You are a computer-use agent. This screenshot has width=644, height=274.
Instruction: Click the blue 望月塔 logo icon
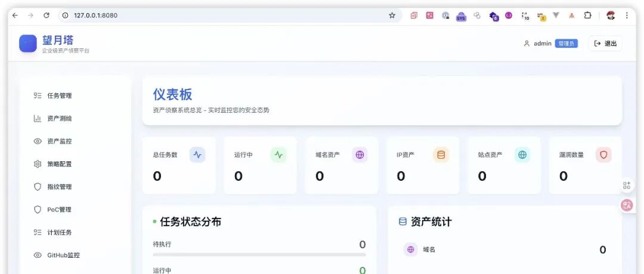pyautogui.click(x=28, y=43)
